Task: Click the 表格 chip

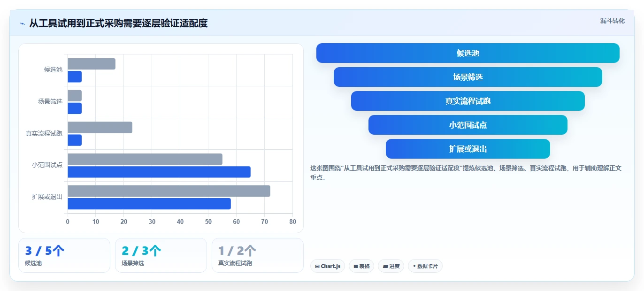Action: click(361, 266)
